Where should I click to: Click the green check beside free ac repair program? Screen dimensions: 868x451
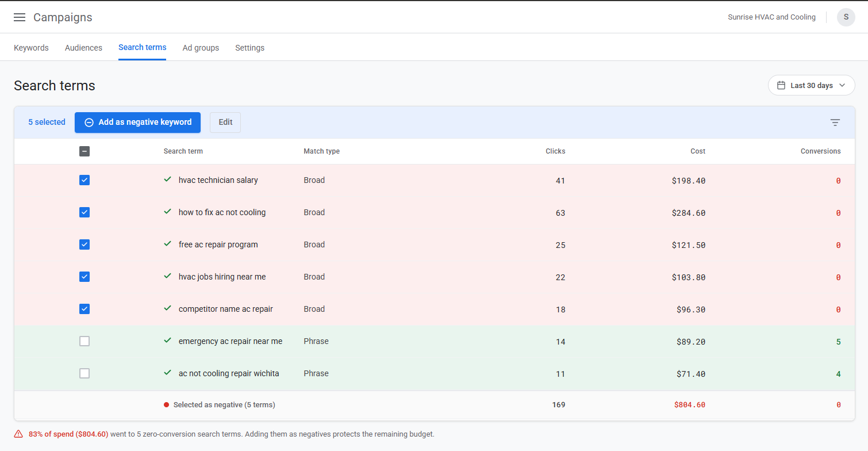point(168,244)
